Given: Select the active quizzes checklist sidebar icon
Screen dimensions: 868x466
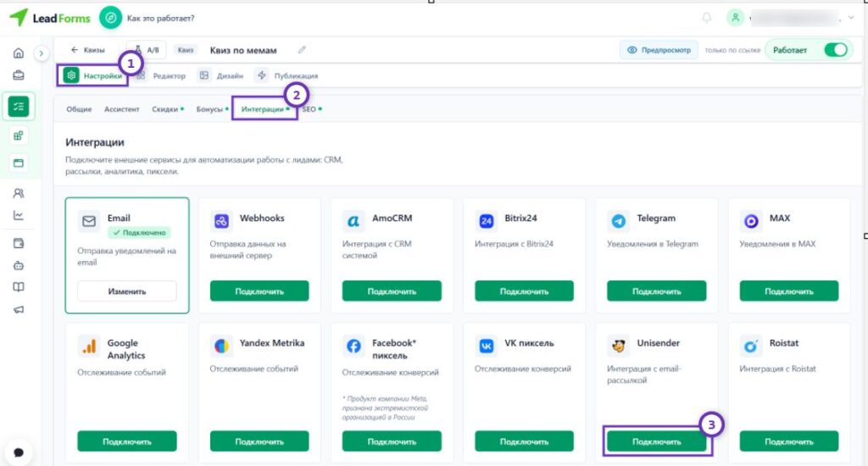Looking at the screenshot, I should click(19, 106).
